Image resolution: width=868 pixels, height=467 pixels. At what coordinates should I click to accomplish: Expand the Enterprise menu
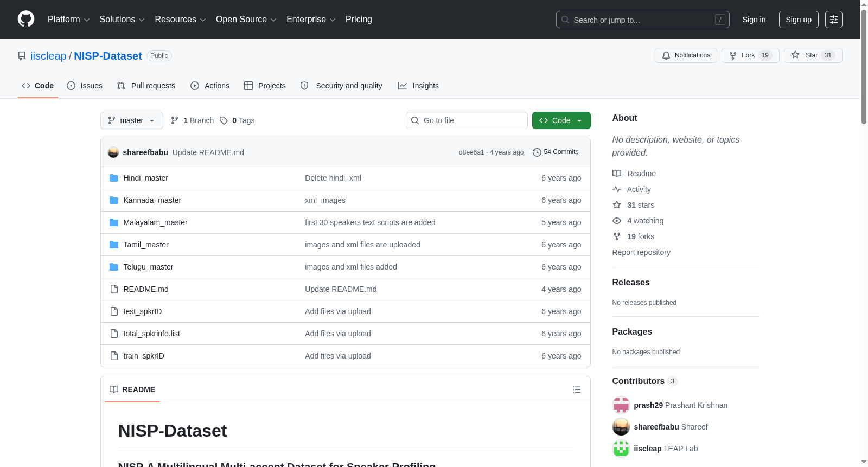[311, 20]
